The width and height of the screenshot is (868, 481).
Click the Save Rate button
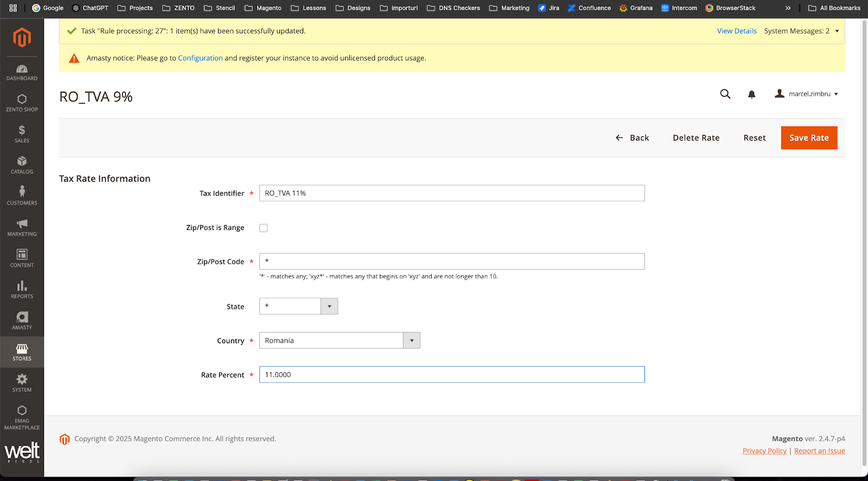(x=809, y=138)
